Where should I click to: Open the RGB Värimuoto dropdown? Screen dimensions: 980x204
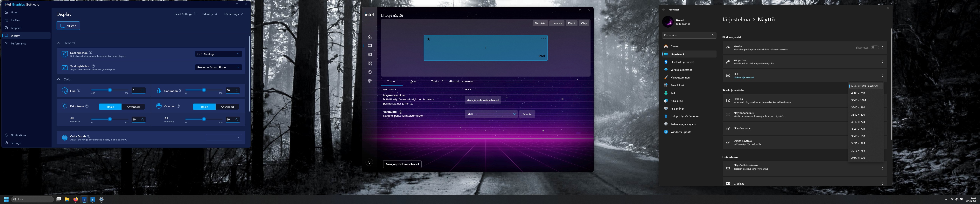(490, 114)
